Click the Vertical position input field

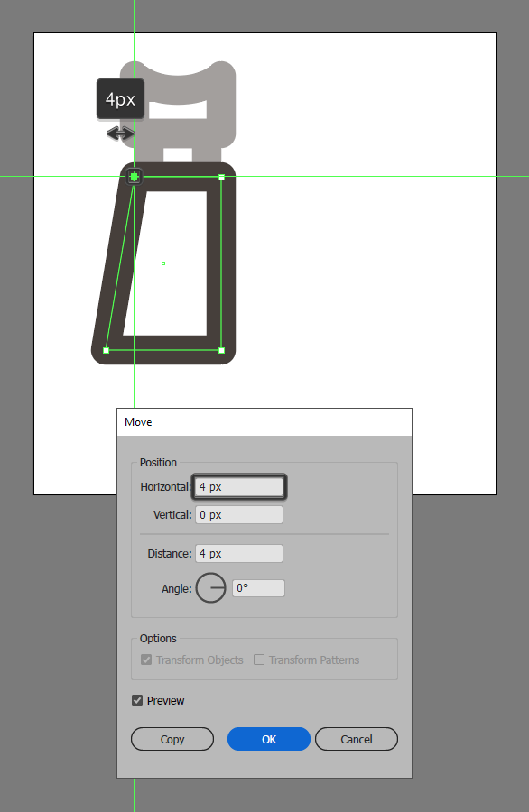click(239, 515)
